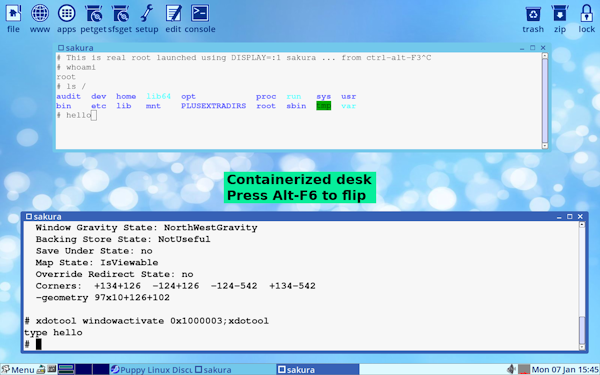Image resolution: width=600 pixels, height=375 pixels.
Task: Click the small tray icon before desktop pager
Action: tap(52, 369)
